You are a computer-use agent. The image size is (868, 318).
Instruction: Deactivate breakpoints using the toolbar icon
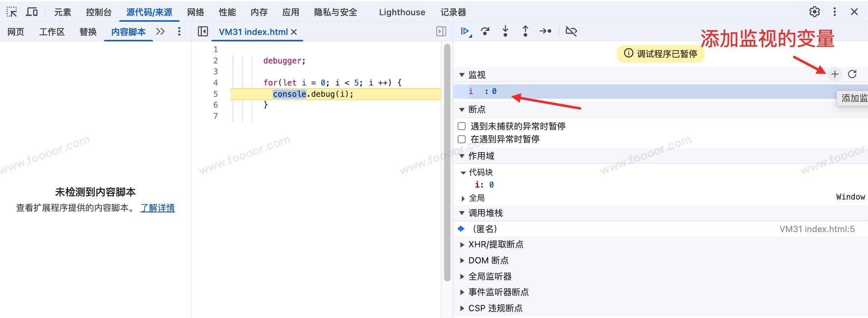click(x=571, y=31)
